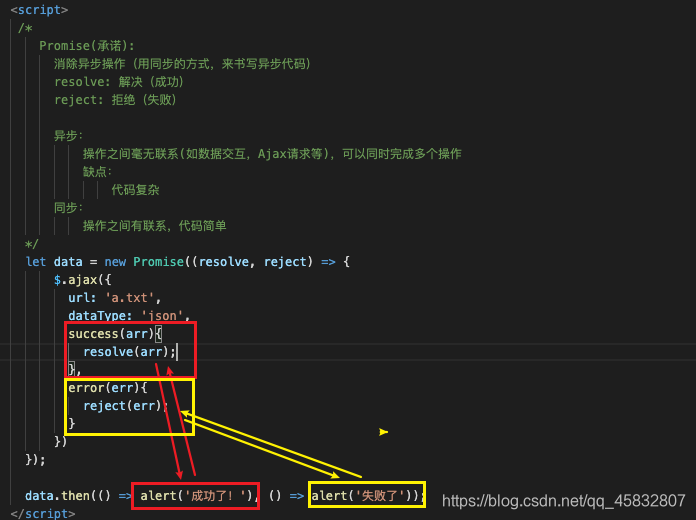Click the comment heading '同步:'
Image resolution: width=696 pixels, height=520 pixels.
tap(68, 208)
